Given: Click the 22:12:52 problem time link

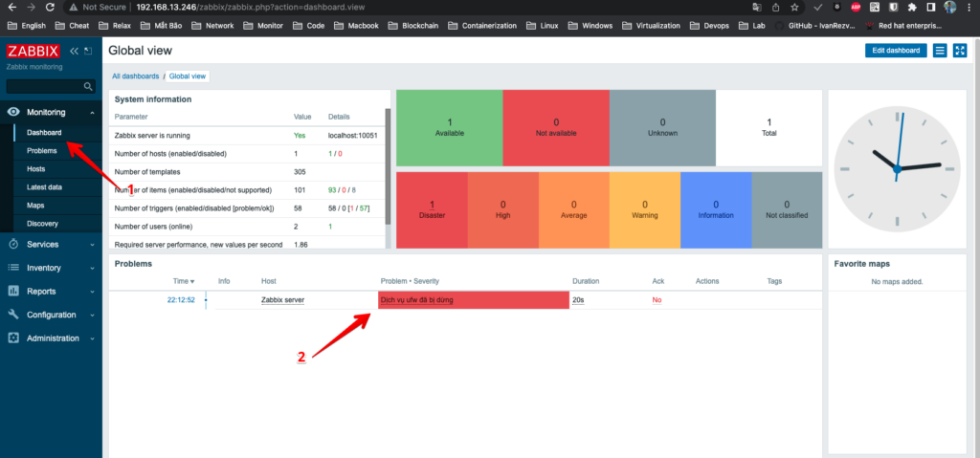Looking at the screenshot, I should click(x=181, y=300).
